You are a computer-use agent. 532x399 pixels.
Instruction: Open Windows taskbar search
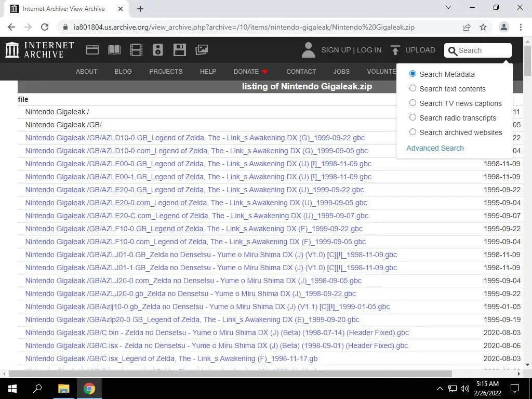(37, 389)
